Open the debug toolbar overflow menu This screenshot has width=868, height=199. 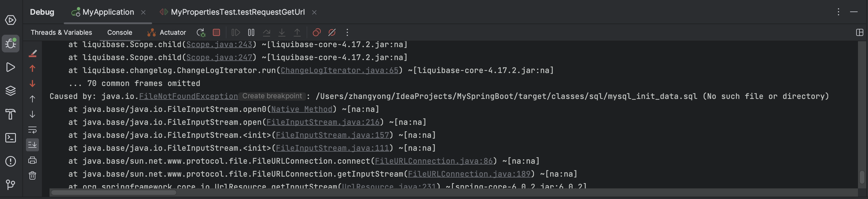tap(347, 33)
